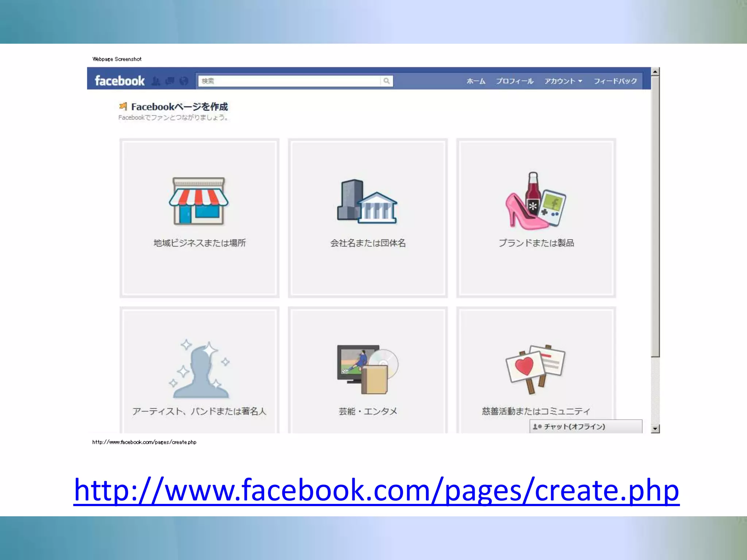Open フィードバック in the header

tap(615, 81)
